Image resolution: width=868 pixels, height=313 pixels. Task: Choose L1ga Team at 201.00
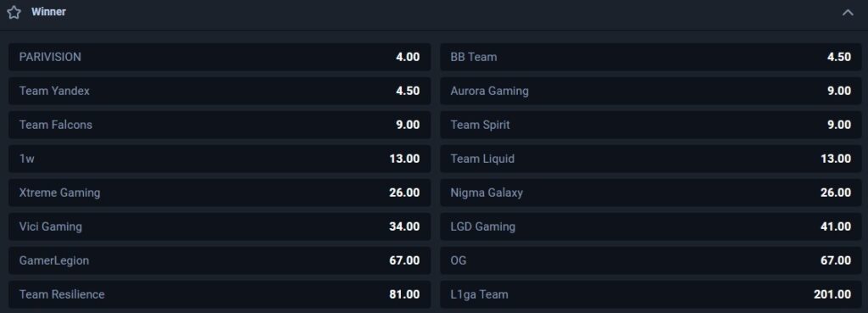[x=650, y=294]
